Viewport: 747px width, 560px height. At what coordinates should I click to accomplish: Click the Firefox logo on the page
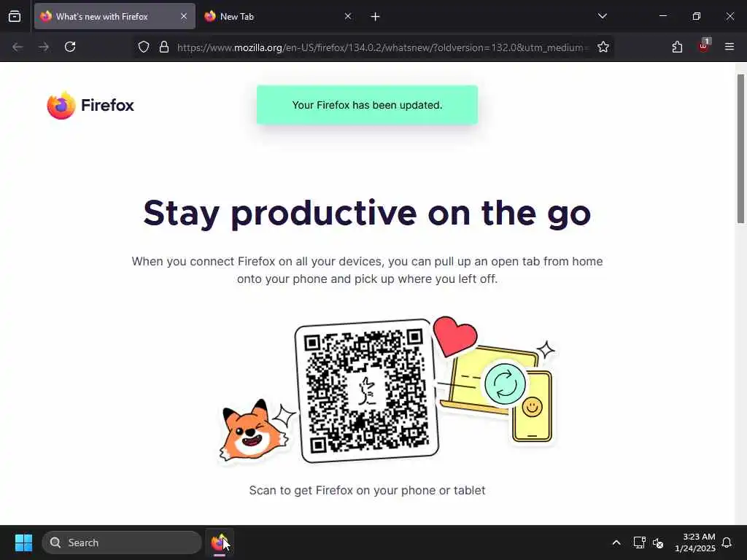tap(90, 105)
